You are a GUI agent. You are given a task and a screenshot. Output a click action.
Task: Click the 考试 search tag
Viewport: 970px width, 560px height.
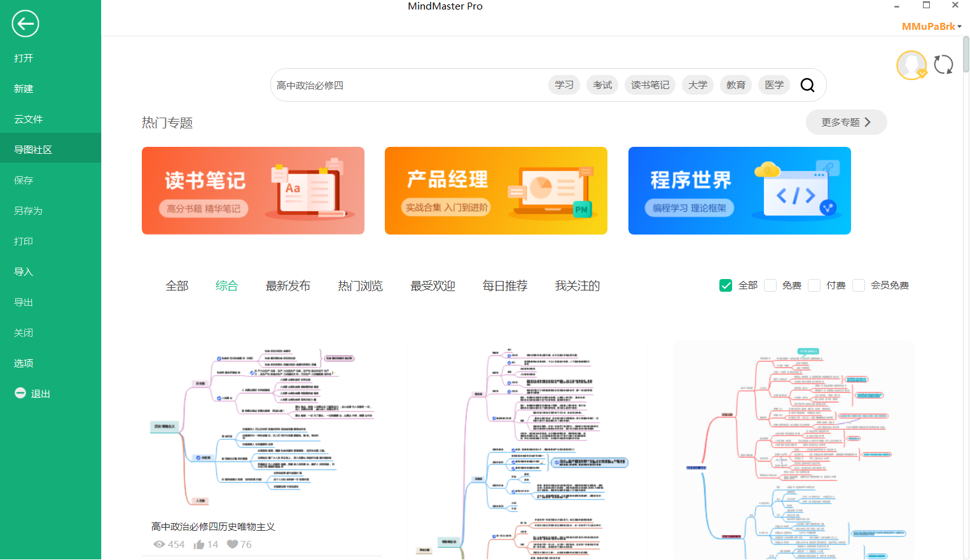[602, 85]
